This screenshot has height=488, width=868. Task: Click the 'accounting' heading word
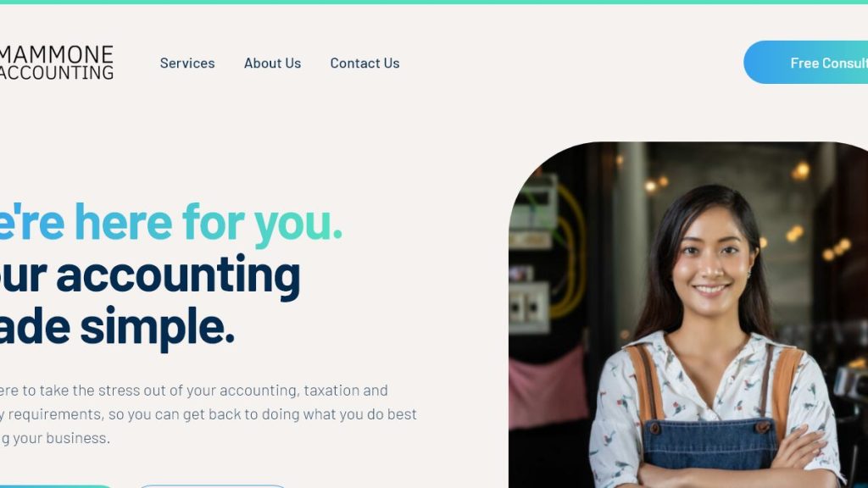178,276
